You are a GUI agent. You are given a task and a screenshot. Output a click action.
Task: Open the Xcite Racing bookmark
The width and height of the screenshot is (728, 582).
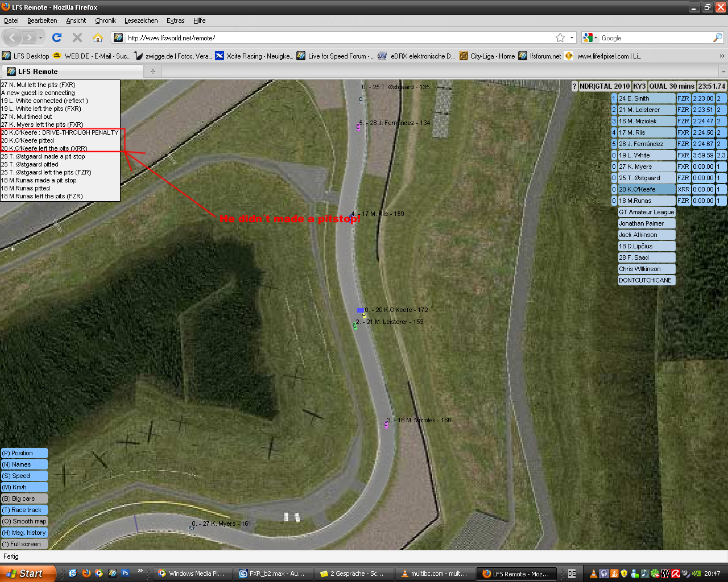click(x=254, y=56)
